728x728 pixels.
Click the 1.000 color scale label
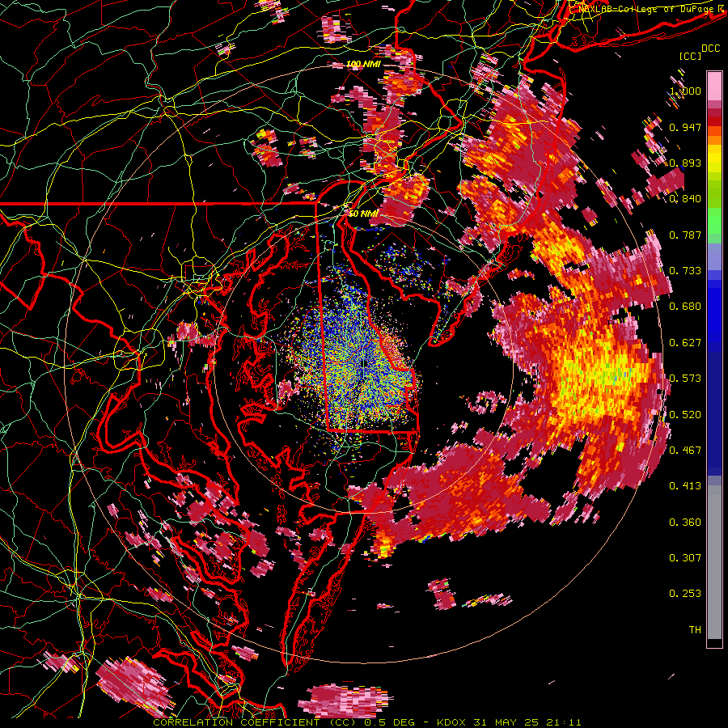pyautogui.click(x=685, y=91)
